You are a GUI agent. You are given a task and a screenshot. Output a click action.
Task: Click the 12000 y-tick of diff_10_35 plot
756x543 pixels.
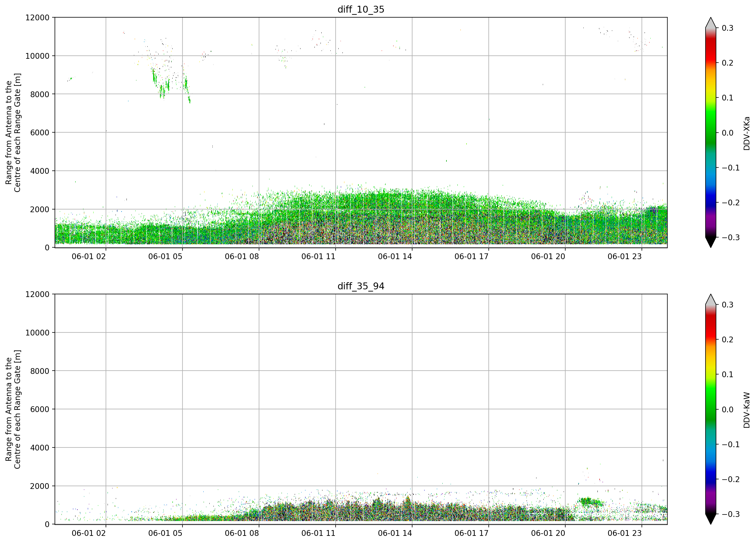(37, 18)
